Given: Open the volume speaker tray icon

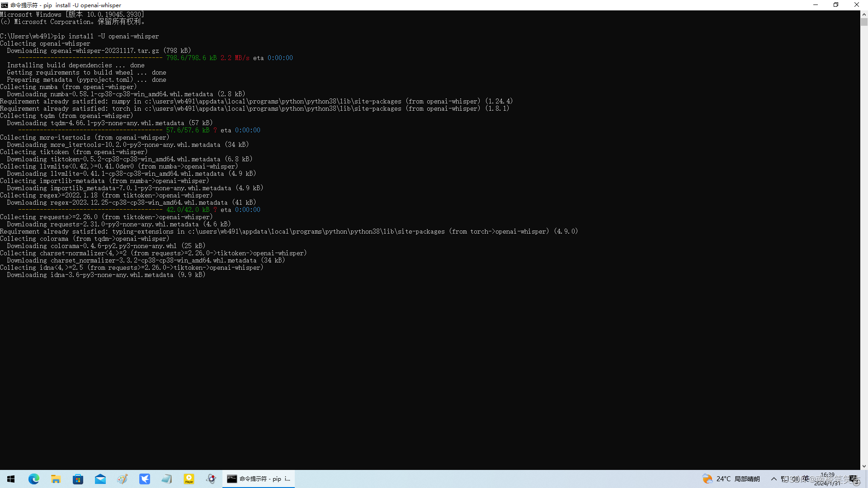Looking at the screenshot, I should tap(795, 479).
